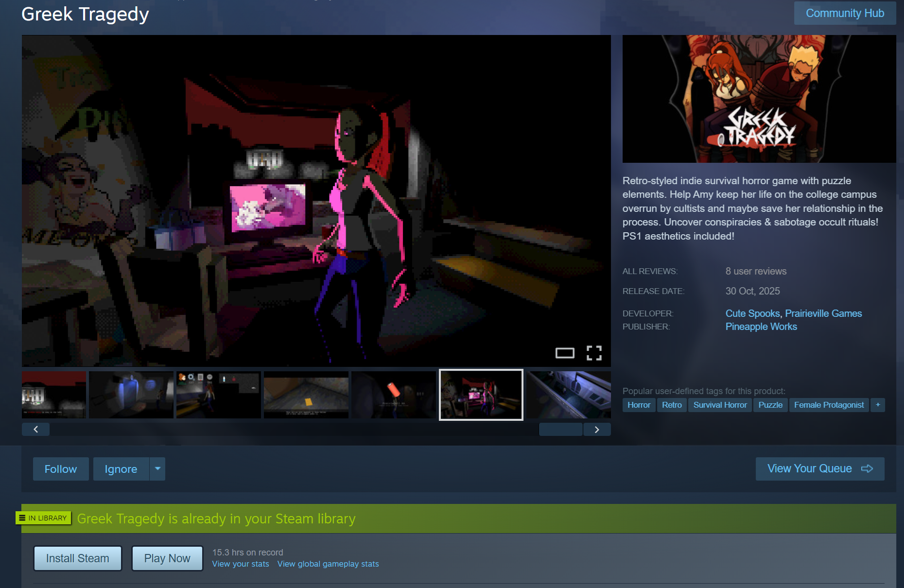Select the Puzzle tag

(x=770, y=405)
